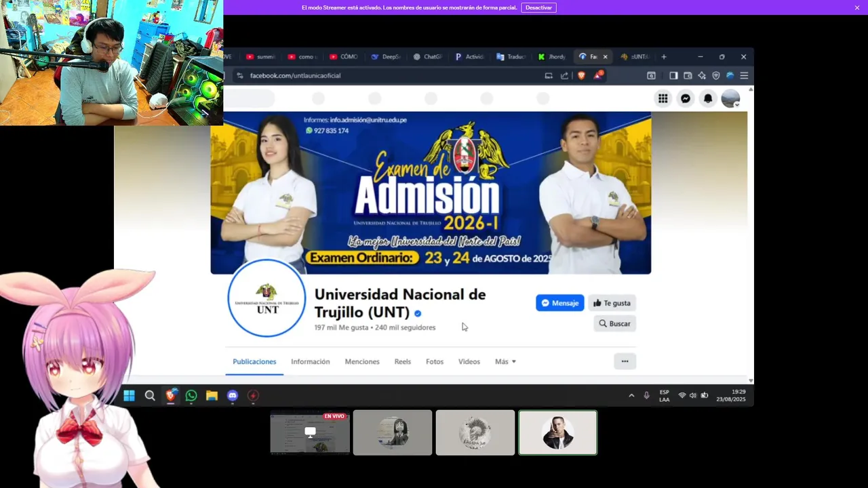The image size is (868, 488).
Task: Open site settings icon beside the URL
Action: coord(239,75)
